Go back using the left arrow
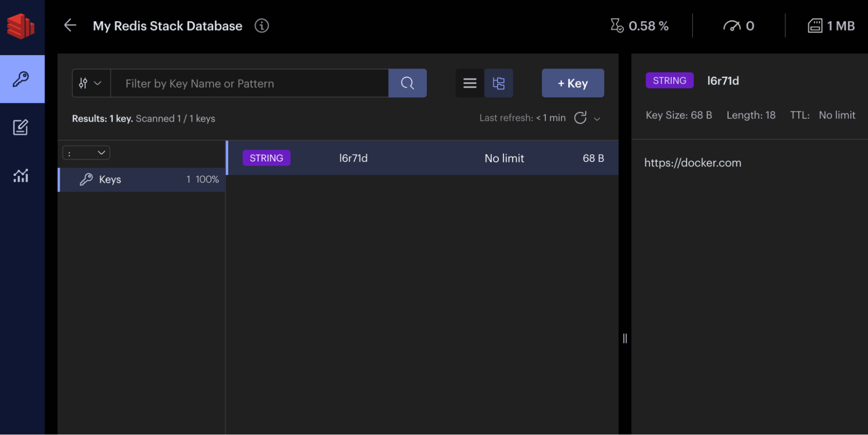 point(70,26)
